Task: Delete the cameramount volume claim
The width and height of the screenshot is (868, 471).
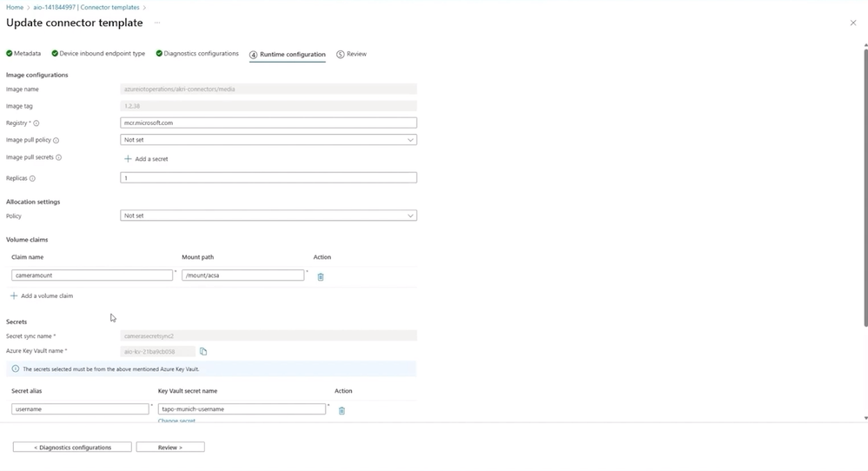Action: (x=321, y=276)
